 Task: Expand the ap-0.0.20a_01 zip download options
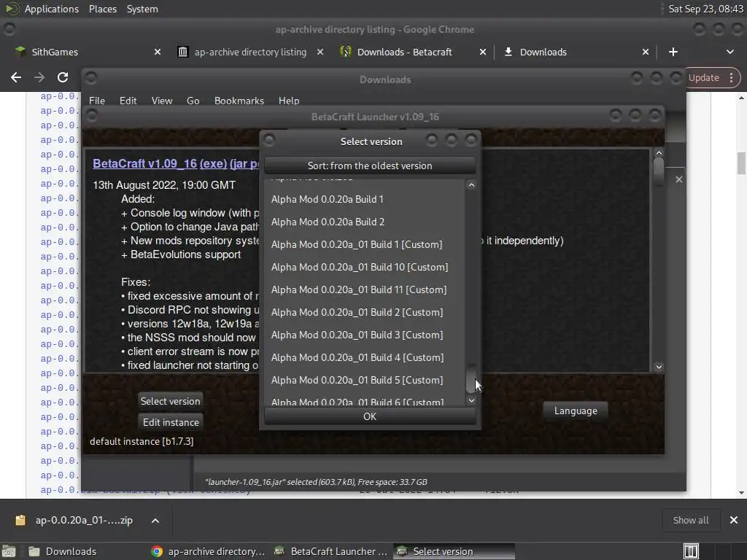click(x=155, y=521)
